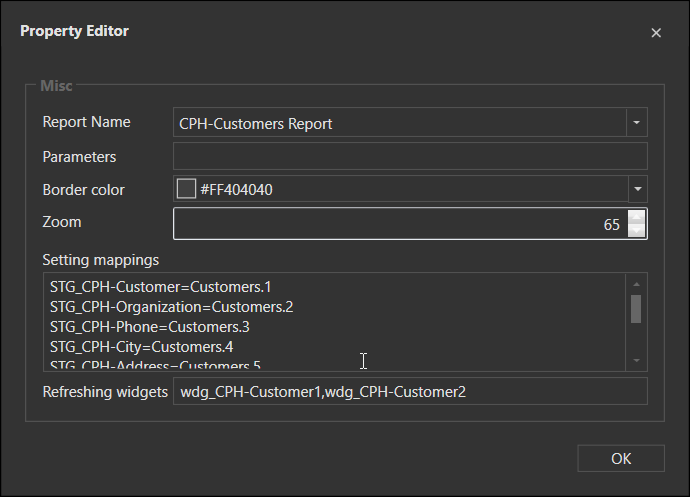Close the Property Editor dialog
The height and width of the screenshot is (497, 690).
(x=656, y=33)
